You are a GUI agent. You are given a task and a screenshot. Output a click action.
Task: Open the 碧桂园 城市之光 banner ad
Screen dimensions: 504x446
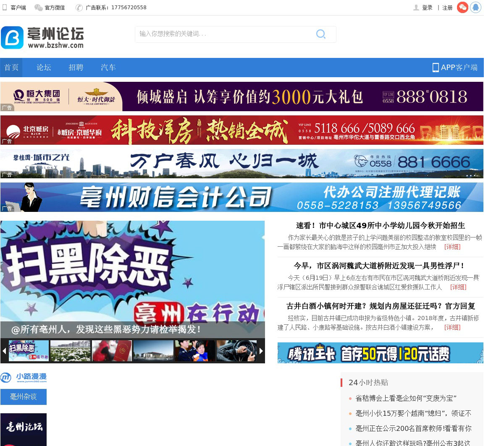[242, 164]
